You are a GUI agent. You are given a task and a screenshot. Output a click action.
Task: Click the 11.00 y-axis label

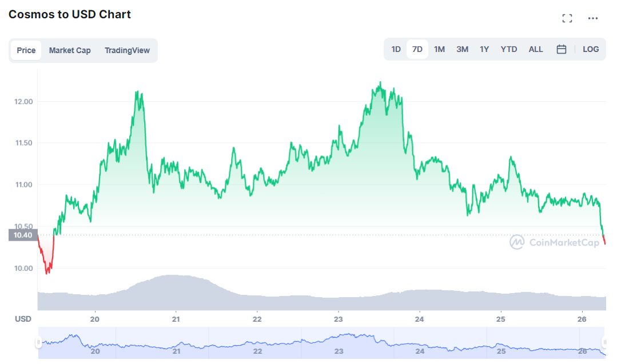click(23, 185)
